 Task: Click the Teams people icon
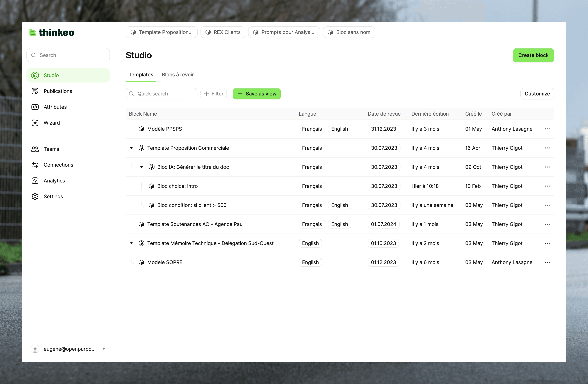[x=35, y=149]
